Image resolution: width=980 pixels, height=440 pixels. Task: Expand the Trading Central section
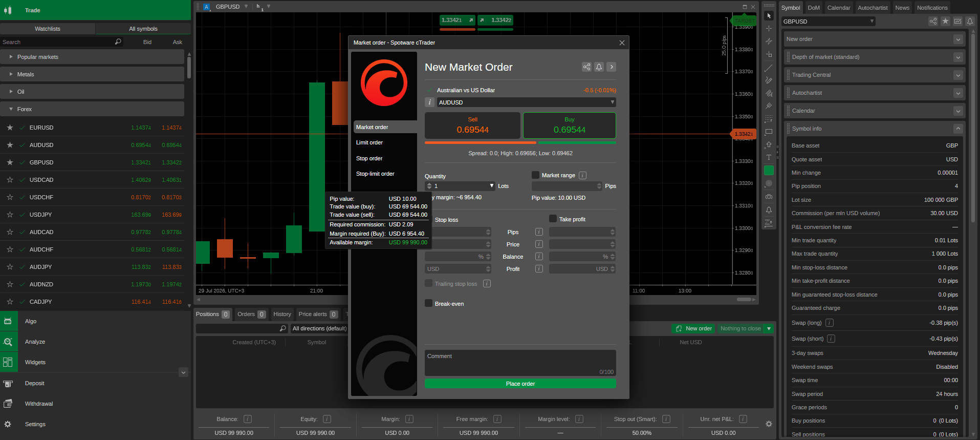click(958, 75)
